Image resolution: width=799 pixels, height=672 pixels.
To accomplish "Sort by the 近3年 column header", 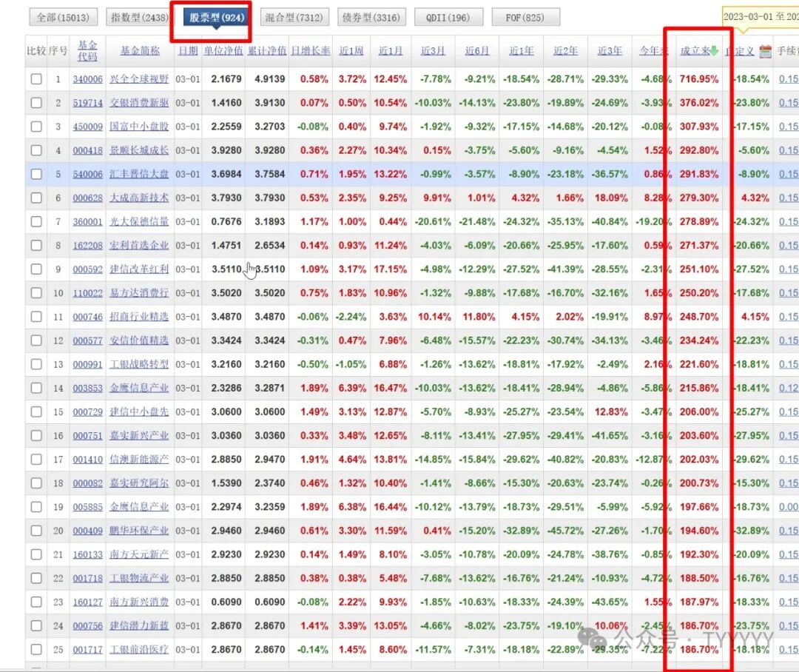I will [x=610, y=51].
